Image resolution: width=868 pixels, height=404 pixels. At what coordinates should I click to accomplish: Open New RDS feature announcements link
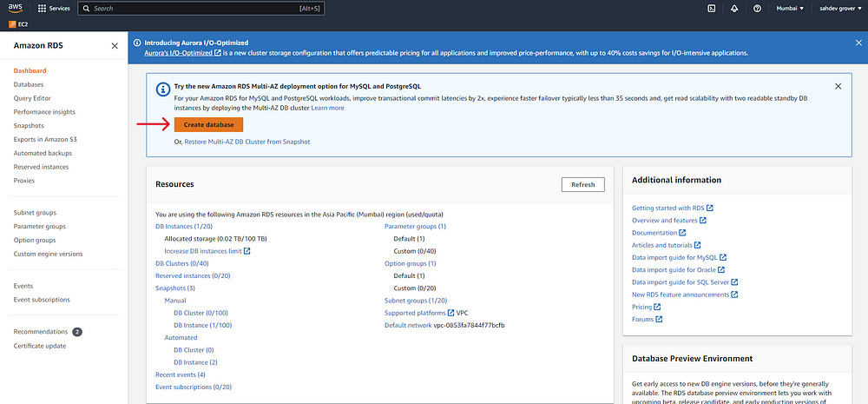tap(686, 295)
